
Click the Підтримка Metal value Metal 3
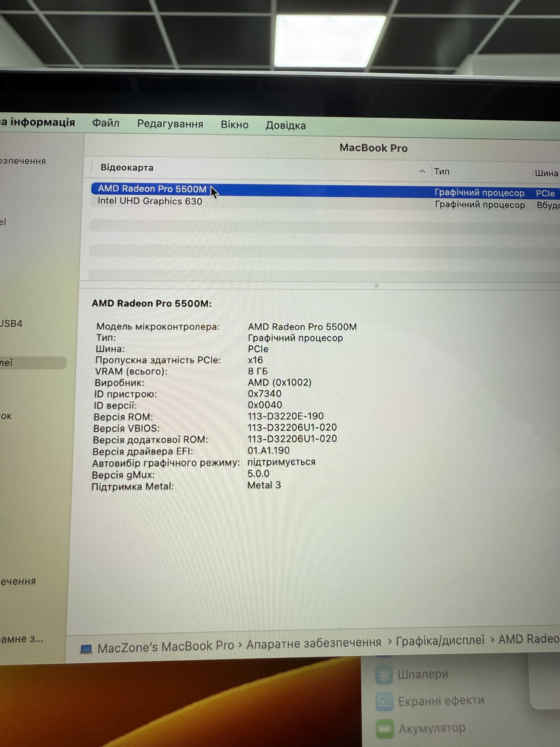point(264,485)
